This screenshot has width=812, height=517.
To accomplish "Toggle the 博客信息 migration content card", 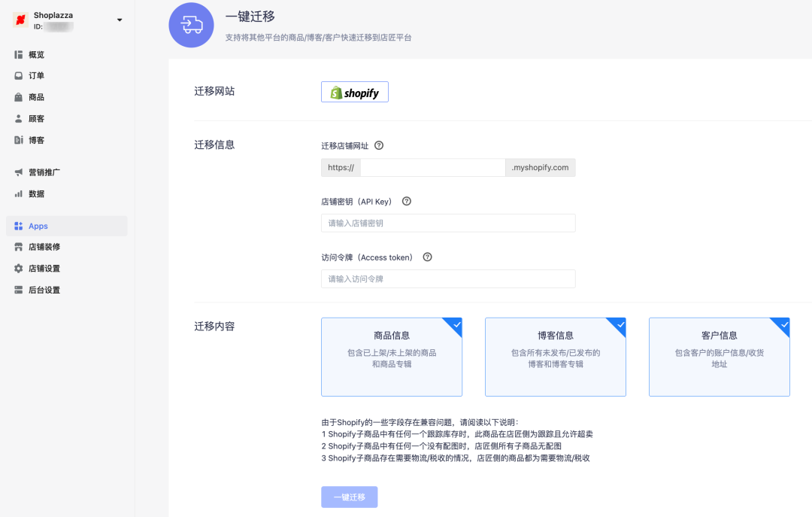I will click(556, 357).
